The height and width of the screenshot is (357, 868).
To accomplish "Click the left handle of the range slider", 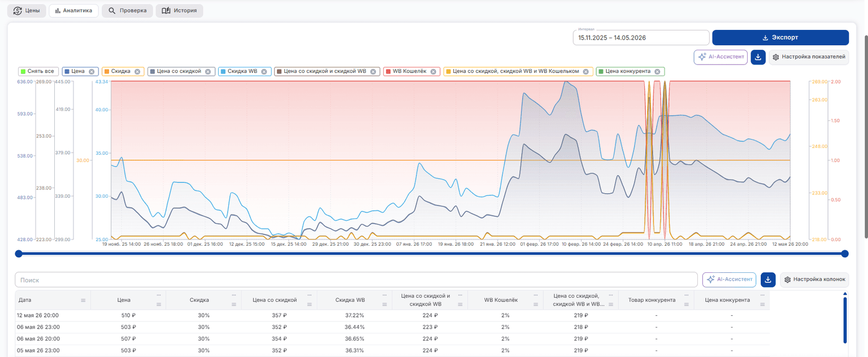I will pos(19,254).
